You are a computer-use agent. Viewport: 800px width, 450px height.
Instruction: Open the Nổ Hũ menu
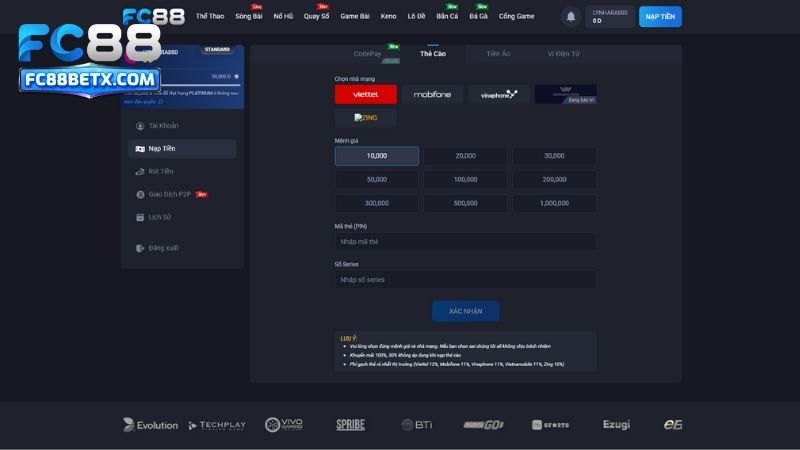click(x=283, y=16)
